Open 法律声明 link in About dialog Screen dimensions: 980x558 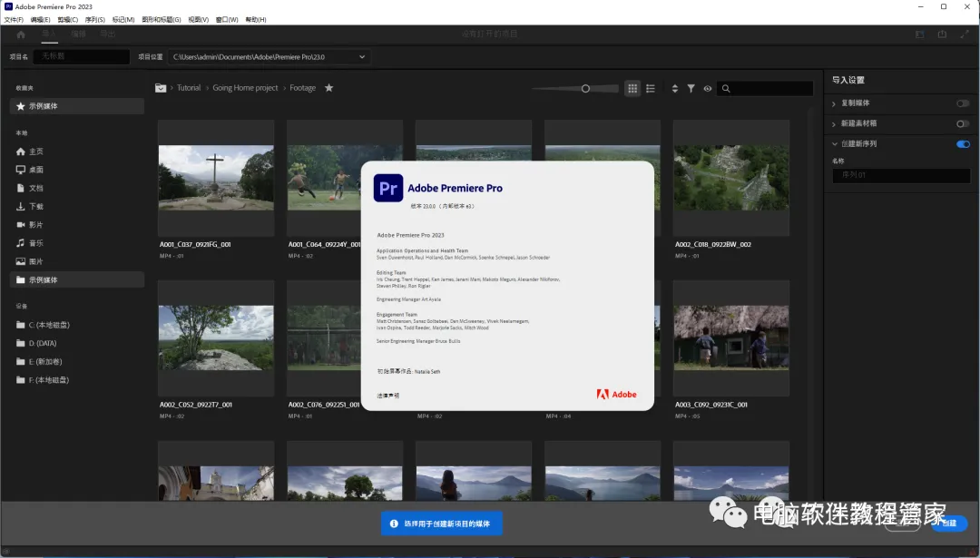[388, 396]
